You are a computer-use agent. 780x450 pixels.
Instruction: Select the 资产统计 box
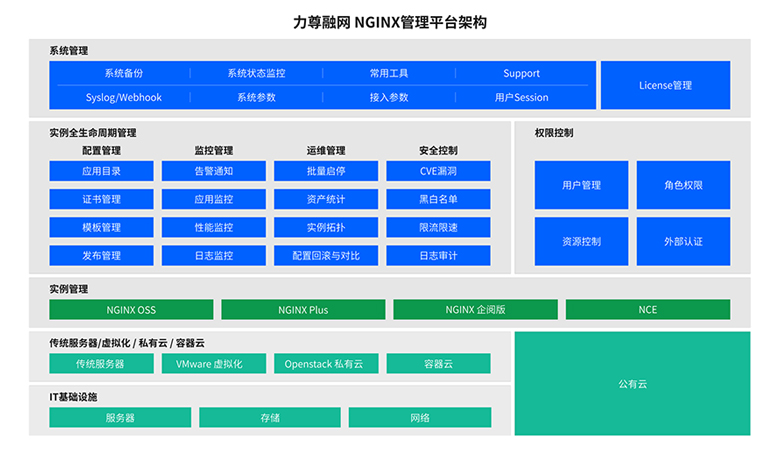click(x=326, y=199)
